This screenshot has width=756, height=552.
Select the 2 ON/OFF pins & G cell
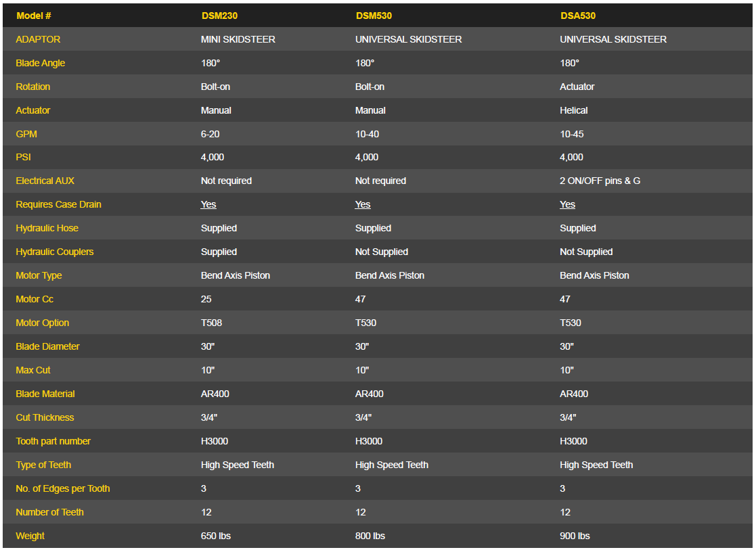(600, 181)
